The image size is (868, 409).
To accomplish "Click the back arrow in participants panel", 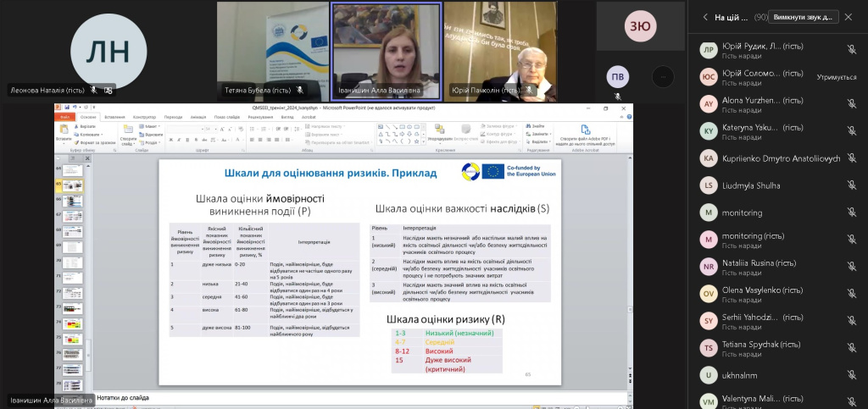I will click(704, 17).
